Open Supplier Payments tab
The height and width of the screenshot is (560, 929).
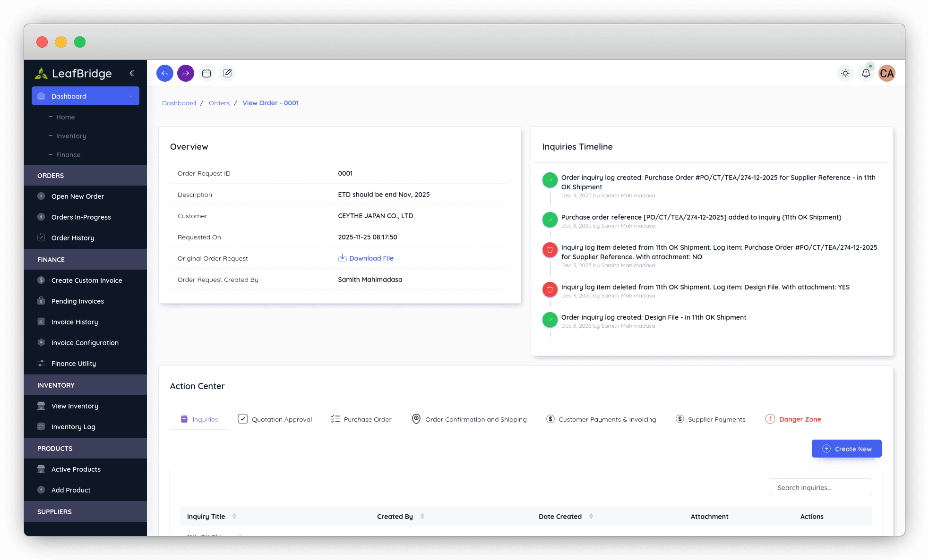711,419
